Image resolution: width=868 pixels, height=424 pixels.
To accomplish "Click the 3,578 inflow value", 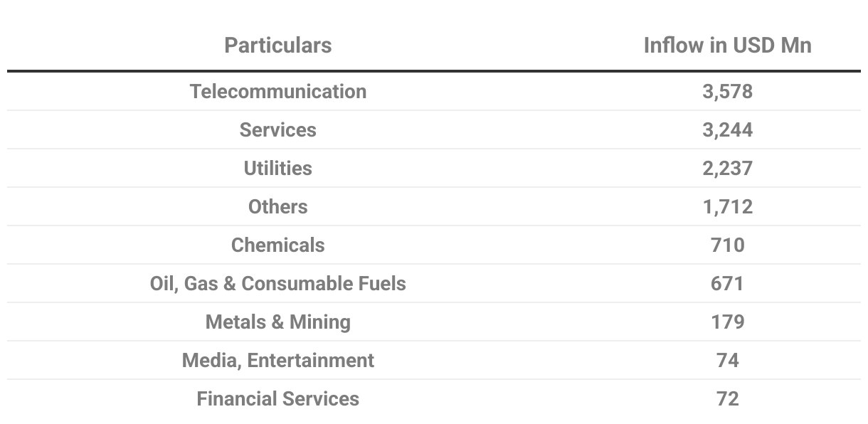I will click(727, 91).
